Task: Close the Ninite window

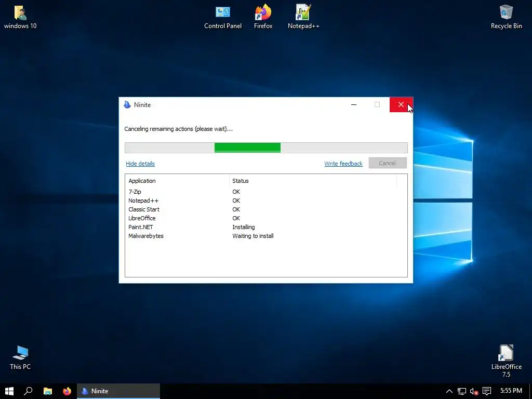Action: pyautogui.click(x=401, y=104)
